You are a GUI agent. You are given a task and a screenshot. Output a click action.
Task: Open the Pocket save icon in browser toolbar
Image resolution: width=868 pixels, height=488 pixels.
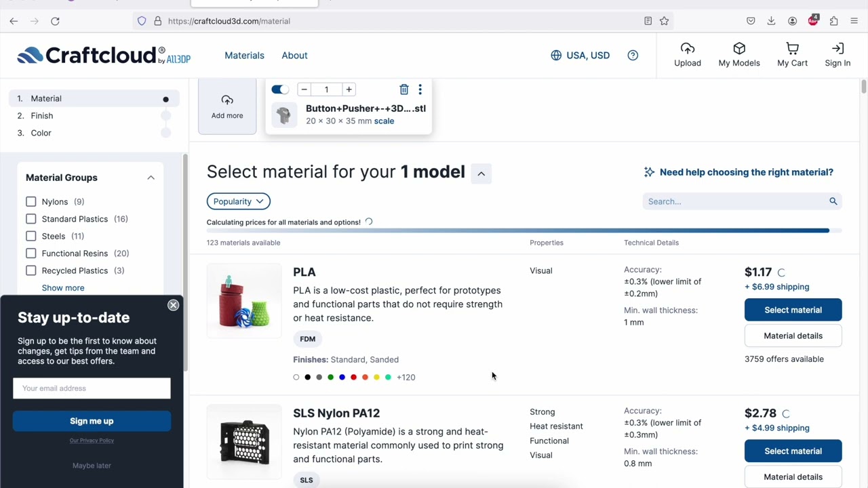[751, 21]
